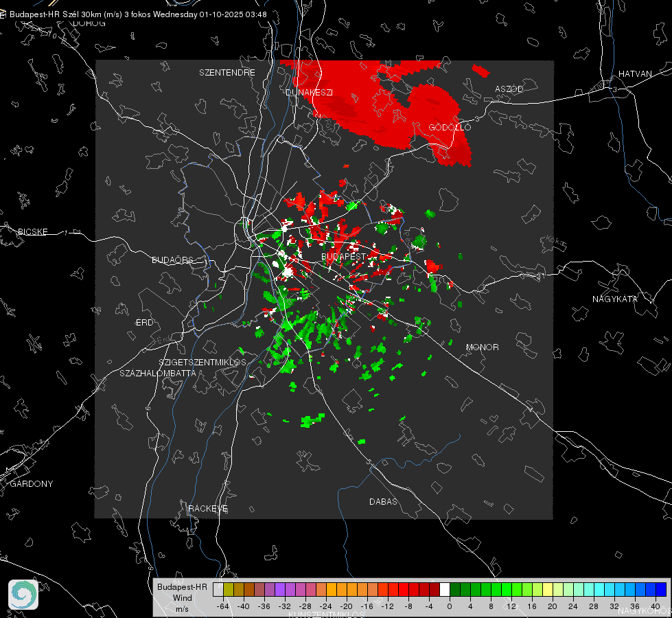Click the radar map title text

(x=138, y=14)
